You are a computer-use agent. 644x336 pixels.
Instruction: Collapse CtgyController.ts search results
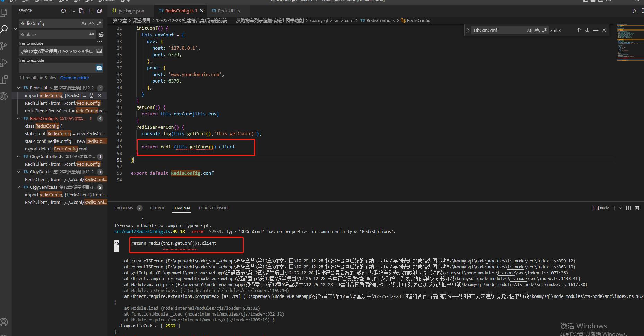tap(18, 156)
